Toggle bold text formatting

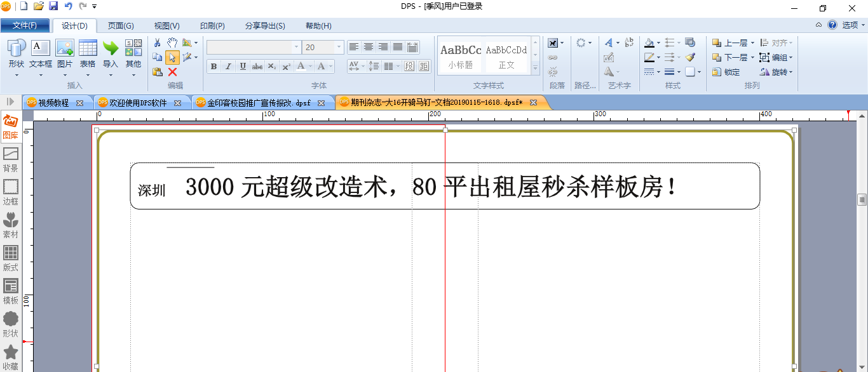[x=214, y=66]
